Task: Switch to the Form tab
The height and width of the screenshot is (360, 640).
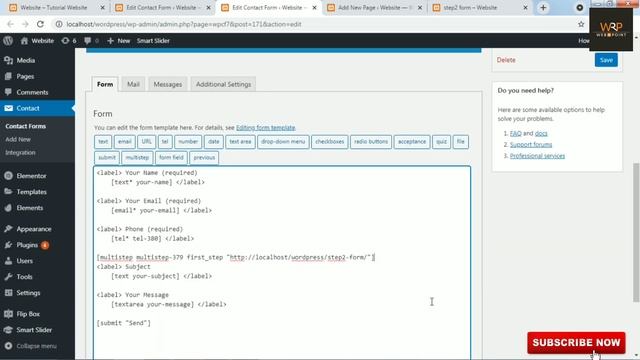Action: (x=105, y=84)
